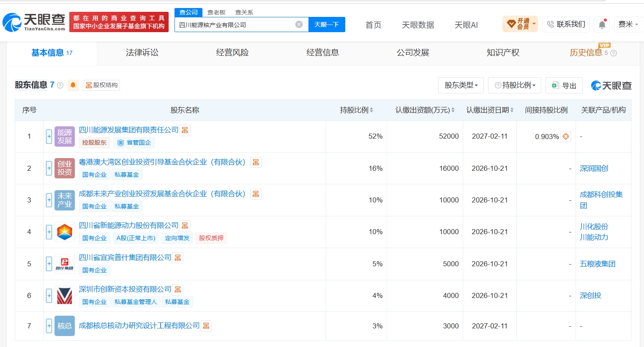Open 天眼数据 in top navigation
This screenshot has height=347, width=644.
click(418, 25)
